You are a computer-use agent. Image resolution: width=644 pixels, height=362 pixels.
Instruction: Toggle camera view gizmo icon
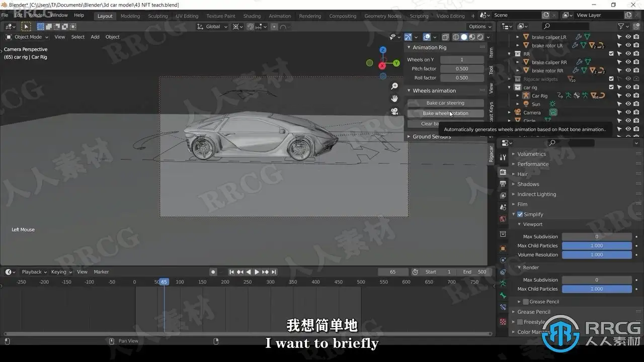394,111
